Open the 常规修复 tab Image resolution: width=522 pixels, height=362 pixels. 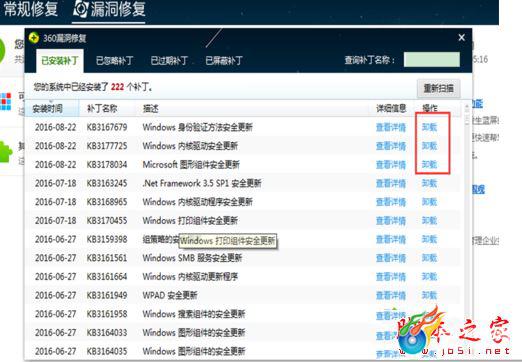tap(31, 9)
